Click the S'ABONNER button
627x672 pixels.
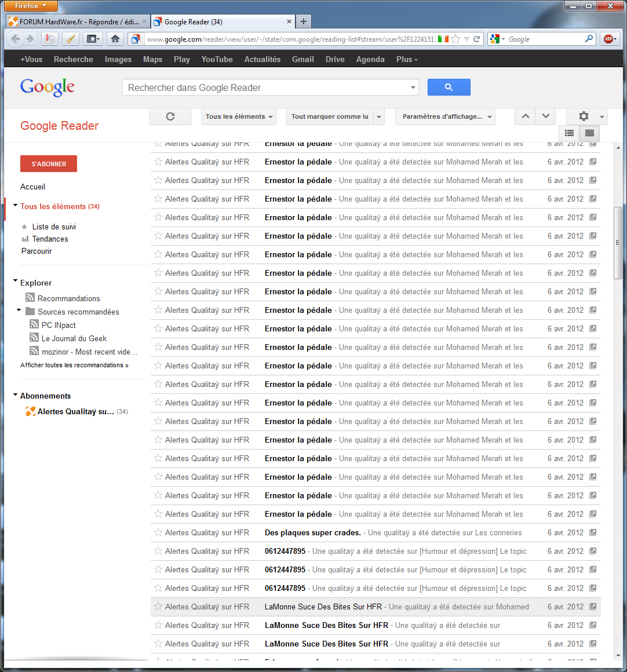coord(49,164)
